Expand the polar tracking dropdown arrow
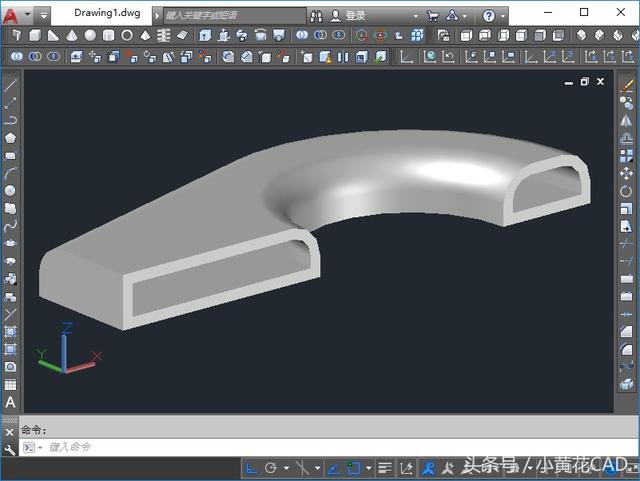The image size is (640, 481). 286,468
